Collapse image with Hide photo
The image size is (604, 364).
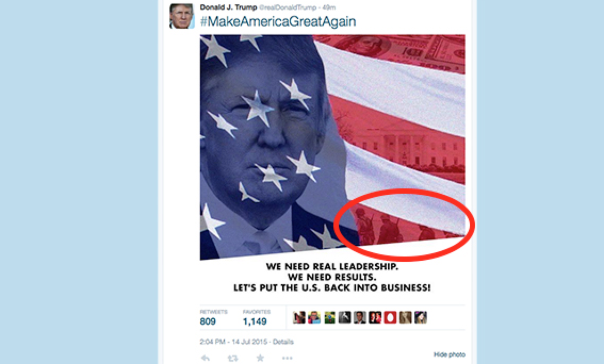coord(450,354)
